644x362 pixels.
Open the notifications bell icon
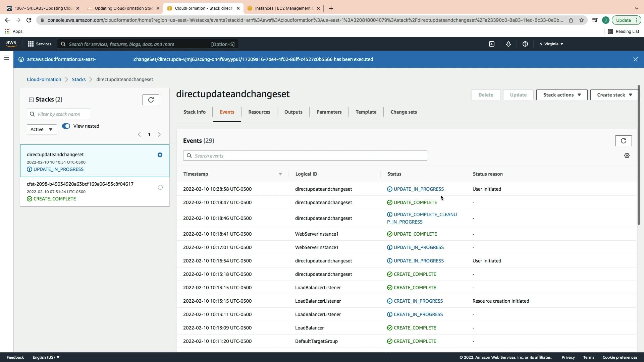click(508, 44)
